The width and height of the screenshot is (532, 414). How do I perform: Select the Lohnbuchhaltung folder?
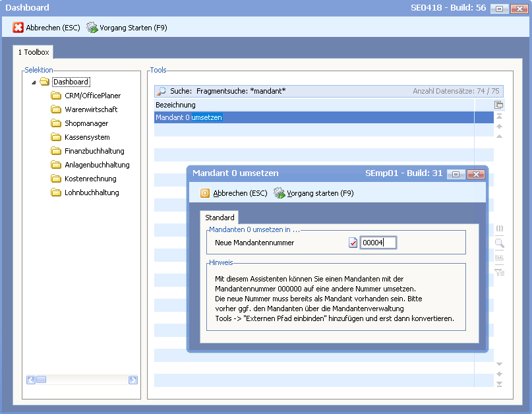[92, 192]
